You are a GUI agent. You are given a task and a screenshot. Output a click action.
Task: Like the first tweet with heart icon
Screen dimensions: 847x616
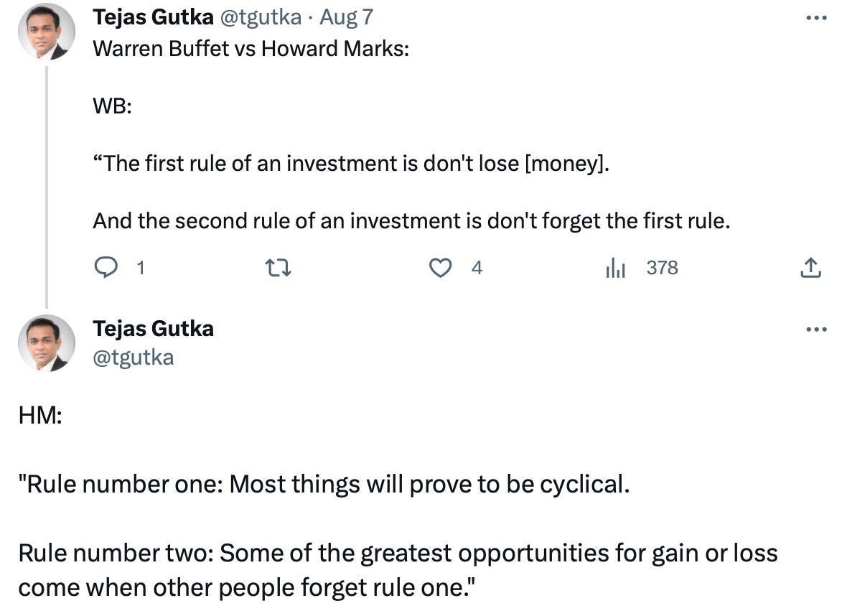pos(440,268)
